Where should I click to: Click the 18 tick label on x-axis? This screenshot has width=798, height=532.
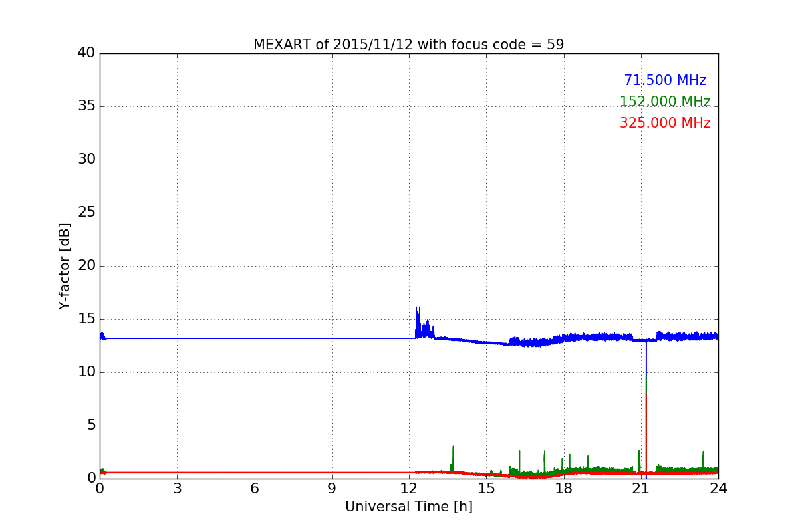[x=564, y=488]
